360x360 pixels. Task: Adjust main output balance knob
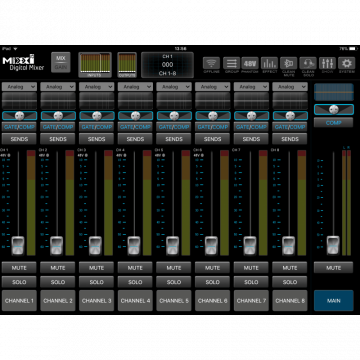pos(334,109)
